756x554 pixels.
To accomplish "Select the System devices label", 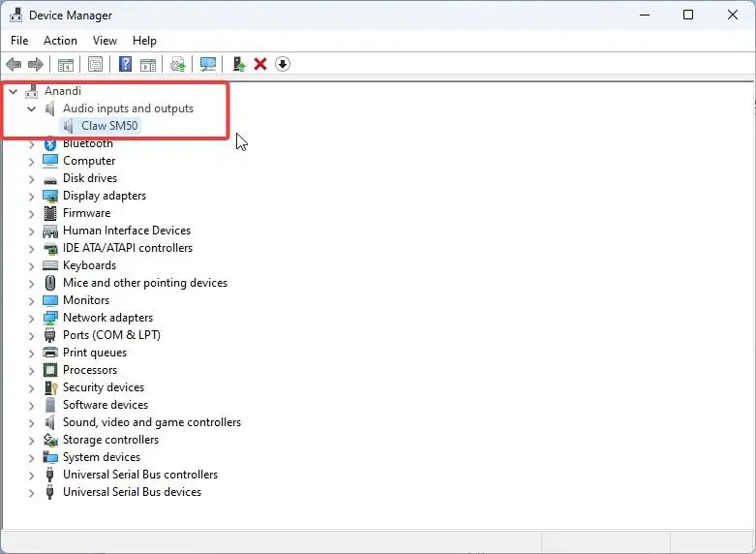I will point(102,457).
